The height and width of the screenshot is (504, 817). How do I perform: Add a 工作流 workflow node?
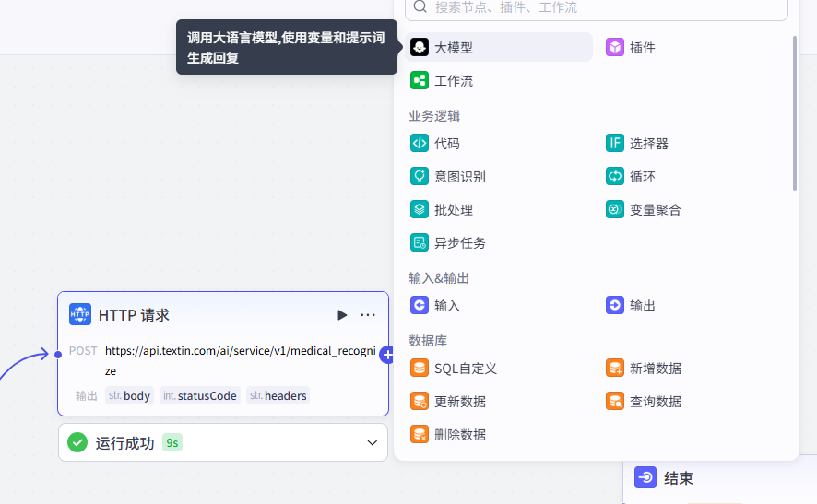click(x=442, y=81)
